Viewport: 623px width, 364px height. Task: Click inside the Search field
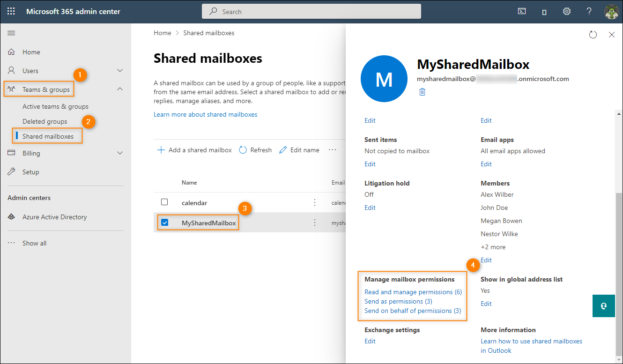pos(311,11)
